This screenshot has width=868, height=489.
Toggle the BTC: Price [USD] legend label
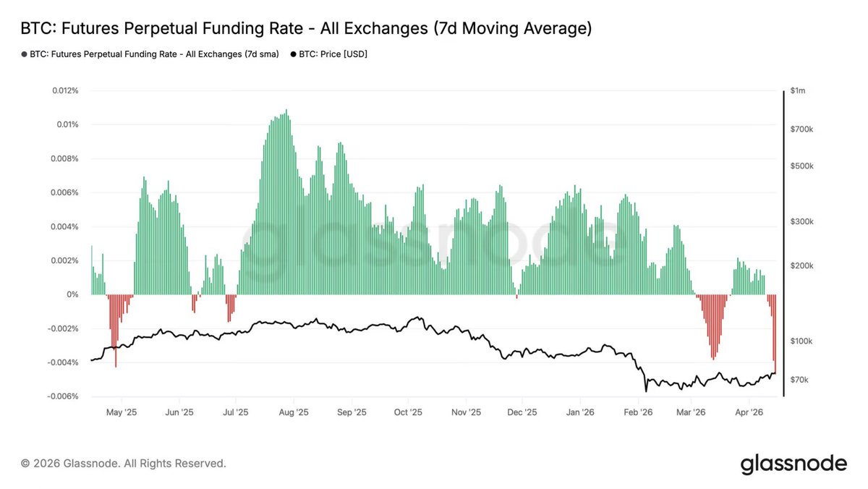333,54
